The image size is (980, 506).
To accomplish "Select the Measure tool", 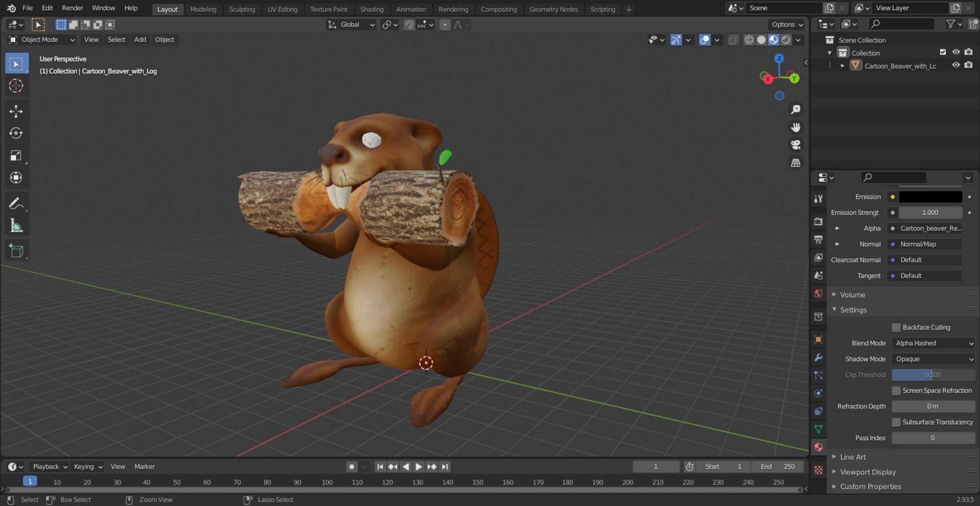I will (16, 226).
